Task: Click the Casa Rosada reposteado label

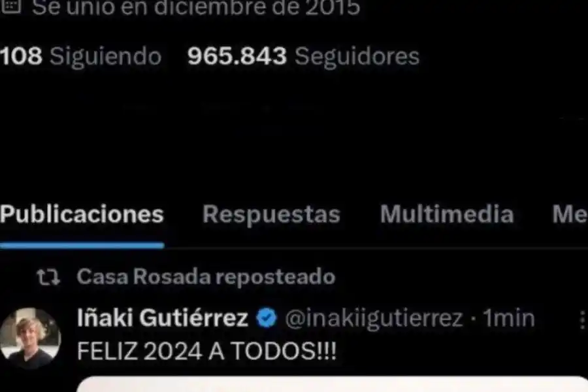Action: [206, 277]
